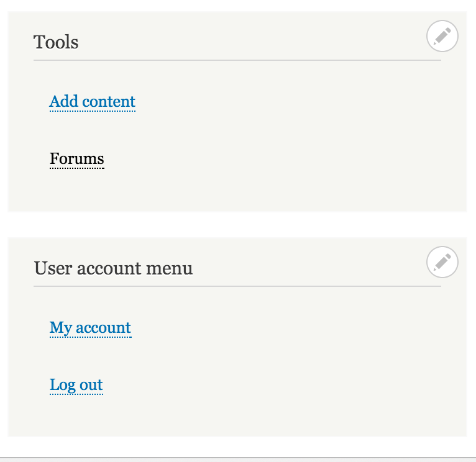Go to the Forums link
This screenshot has height=462, width=476.
click(x=77, y=158)
